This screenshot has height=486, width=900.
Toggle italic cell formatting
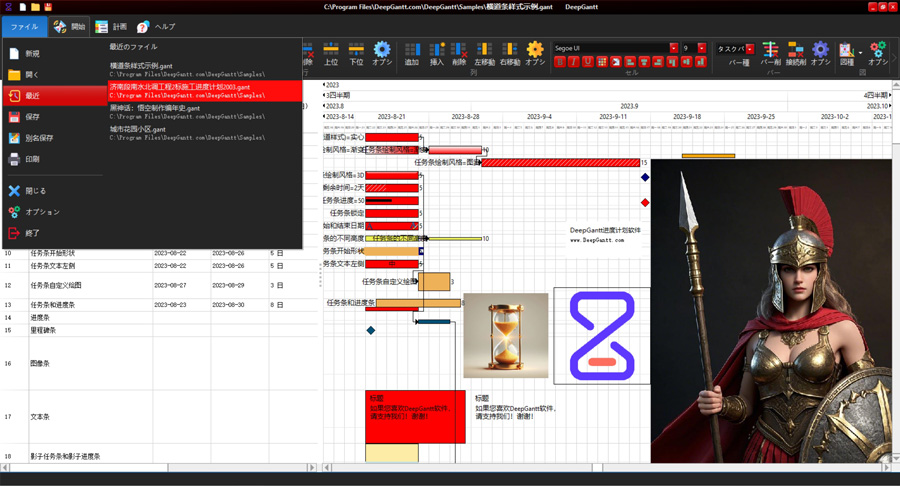(x=574, y=62)
